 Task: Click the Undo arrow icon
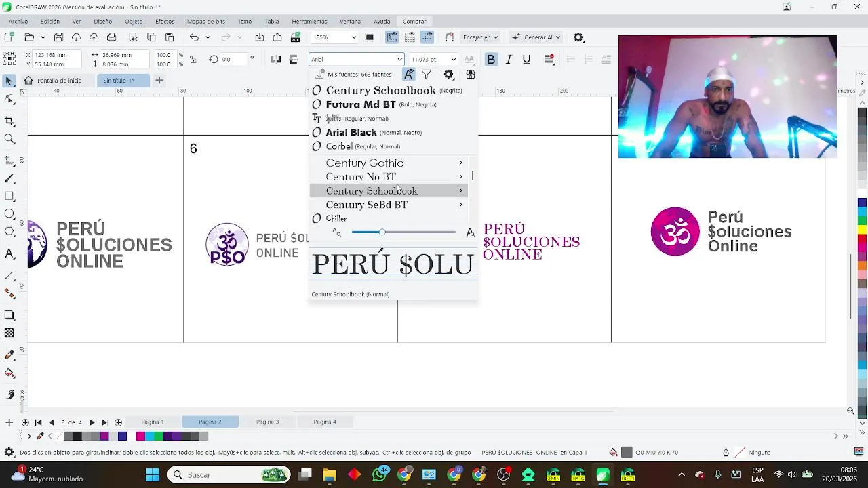(x=194, y=37)
